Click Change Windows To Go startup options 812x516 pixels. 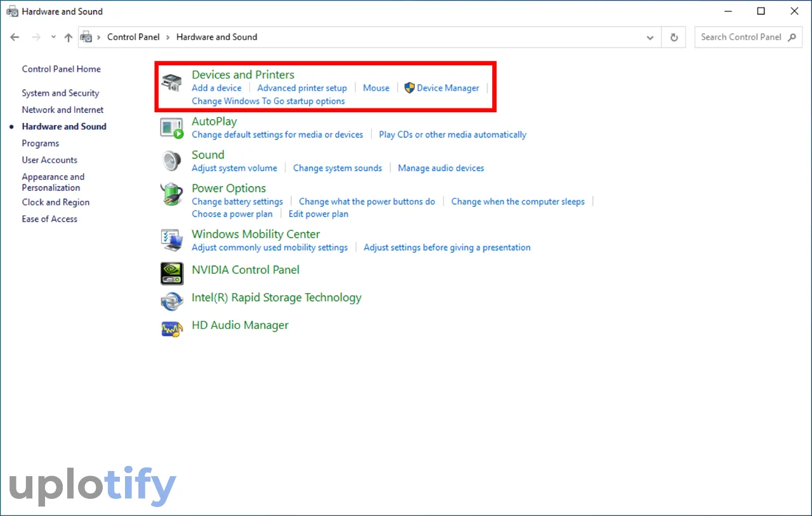click(268, 101)
